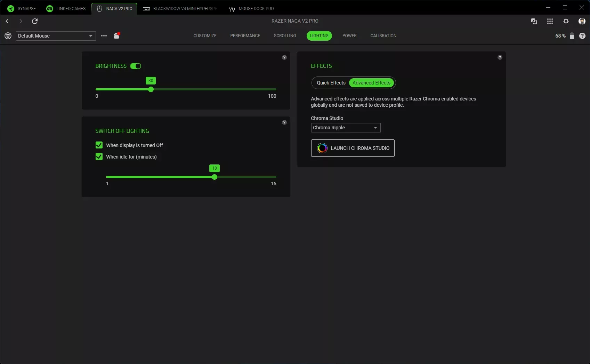
Task: Open the Calibration section
Action: [383, 36]
